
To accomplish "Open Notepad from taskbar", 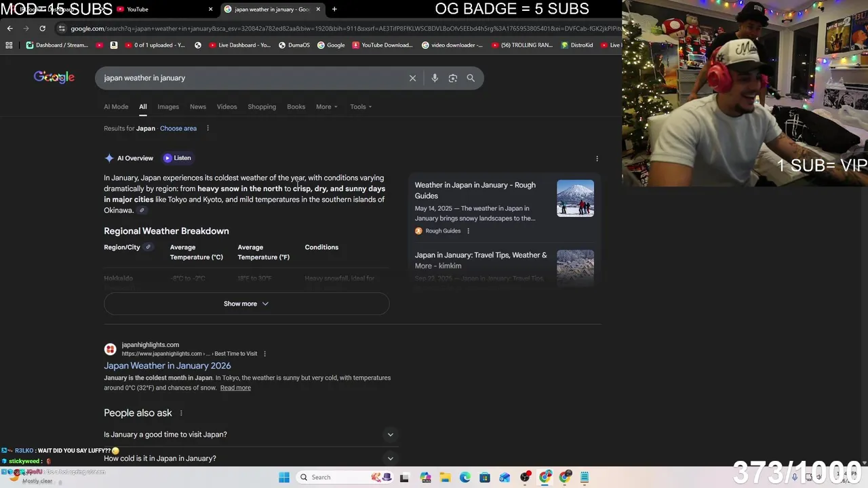I will (x=585, y=477).
